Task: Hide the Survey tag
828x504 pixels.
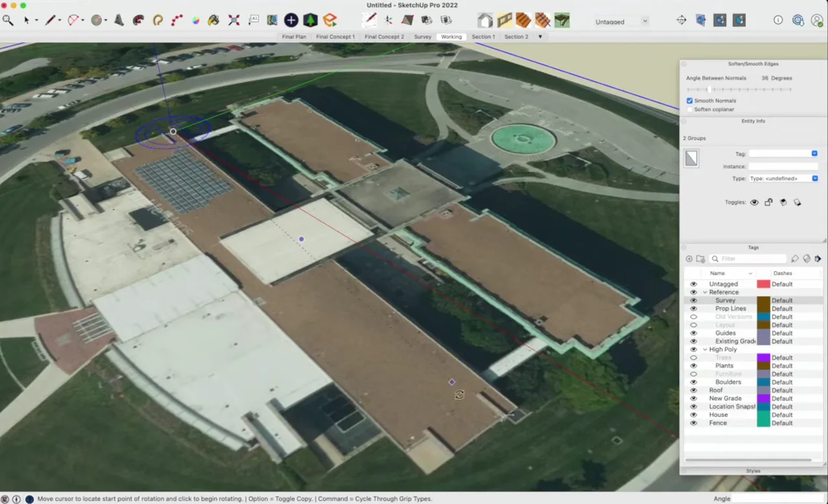Action: pyautogui.click(x=693, y=301)
